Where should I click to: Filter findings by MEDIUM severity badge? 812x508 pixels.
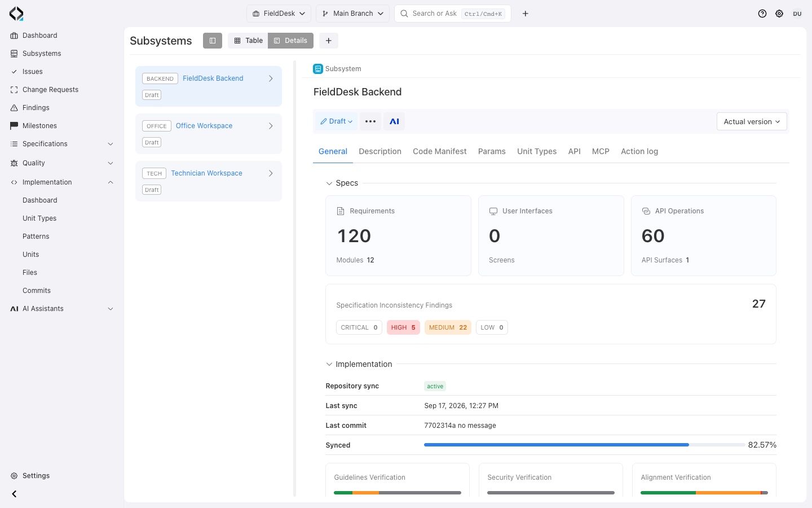tap(448, 327)
